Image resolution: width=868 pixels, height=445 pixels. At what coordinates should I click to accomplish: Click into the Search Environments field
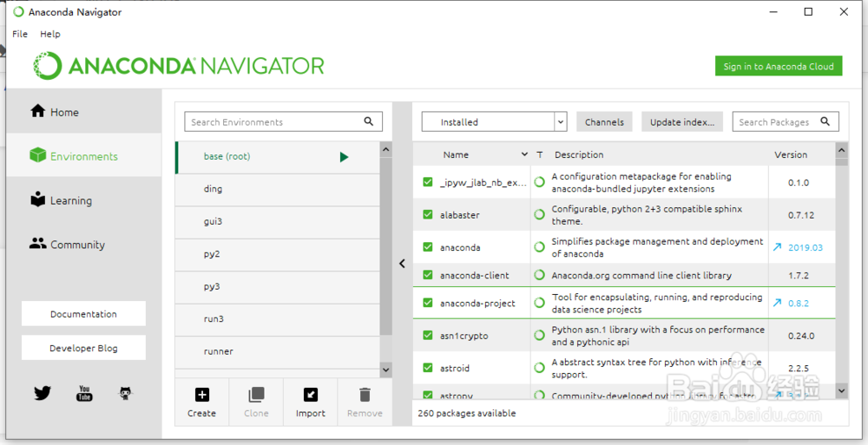pyautogui.click(x=283, y=121)
